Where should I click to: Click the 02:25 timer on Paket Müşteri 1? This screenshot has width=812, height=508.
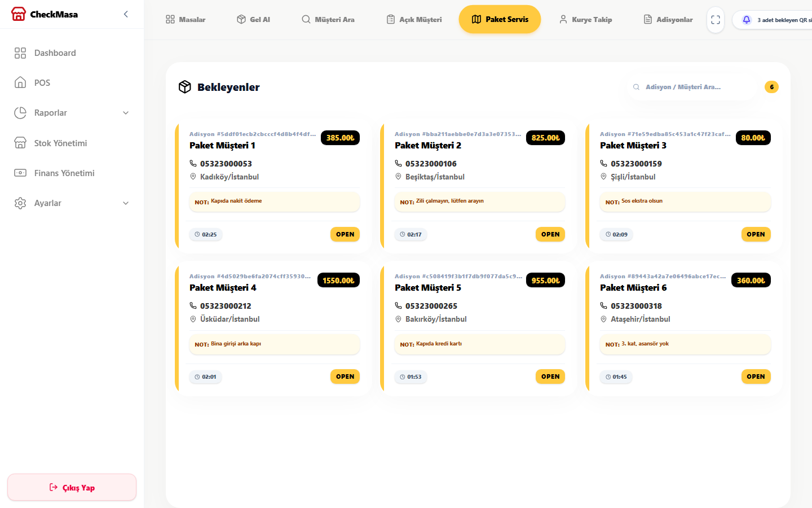(206, 234)
